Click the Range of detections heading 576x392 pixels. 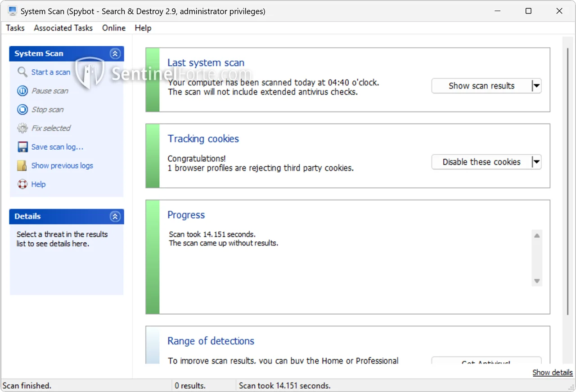[211, 341]
